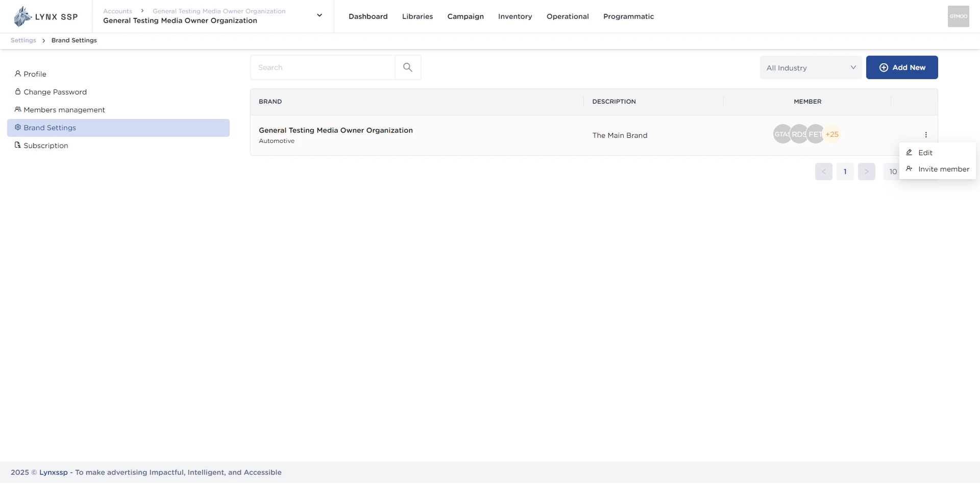This screenshot has width=980, height=484.
Task: Open the page size selector showing 10
Action: [x=893, y=172]
